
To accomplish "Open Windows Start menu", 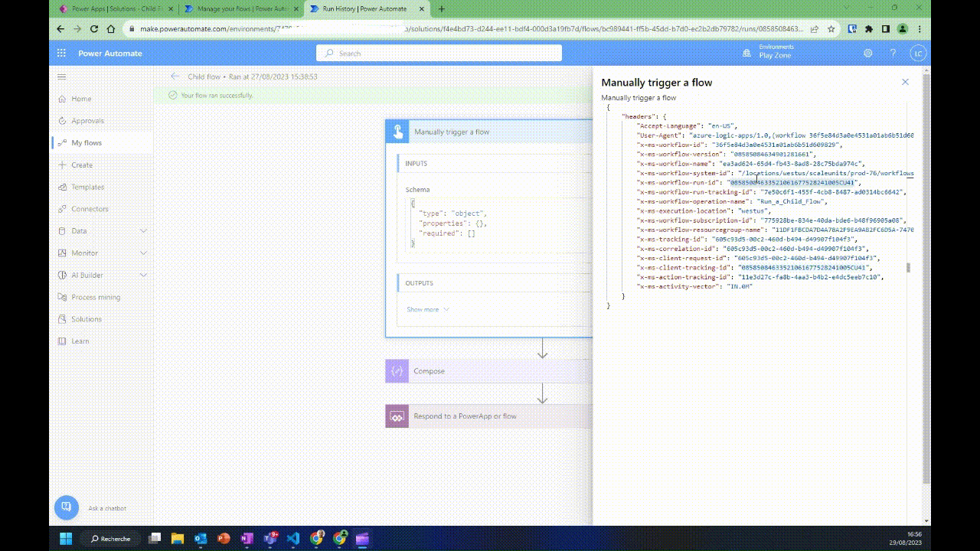I will 65,539.
